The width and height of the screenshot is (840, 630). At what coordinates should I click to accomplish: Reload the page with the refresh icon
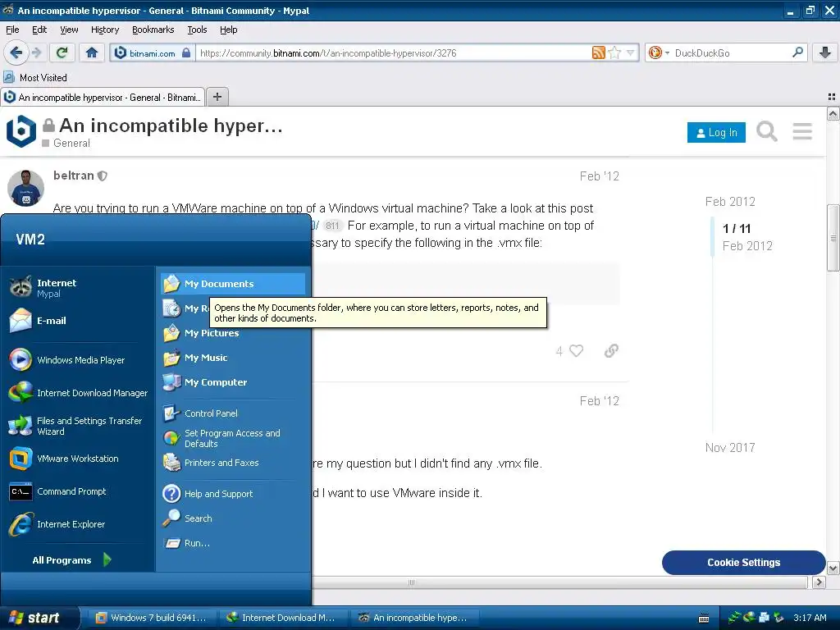(x=62, y=52)
